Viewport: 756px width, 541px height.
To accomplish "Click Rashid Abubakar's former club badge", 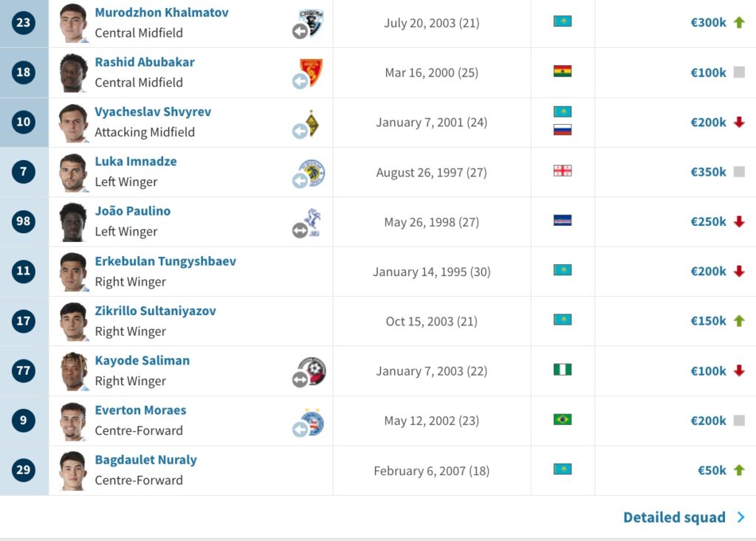I will pos(312,72).
